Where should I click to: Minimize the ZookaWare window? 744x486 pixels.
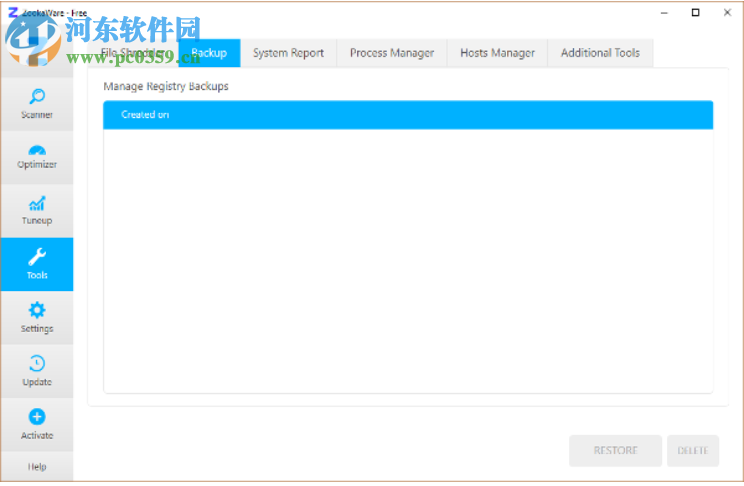[x=664, y=13]
